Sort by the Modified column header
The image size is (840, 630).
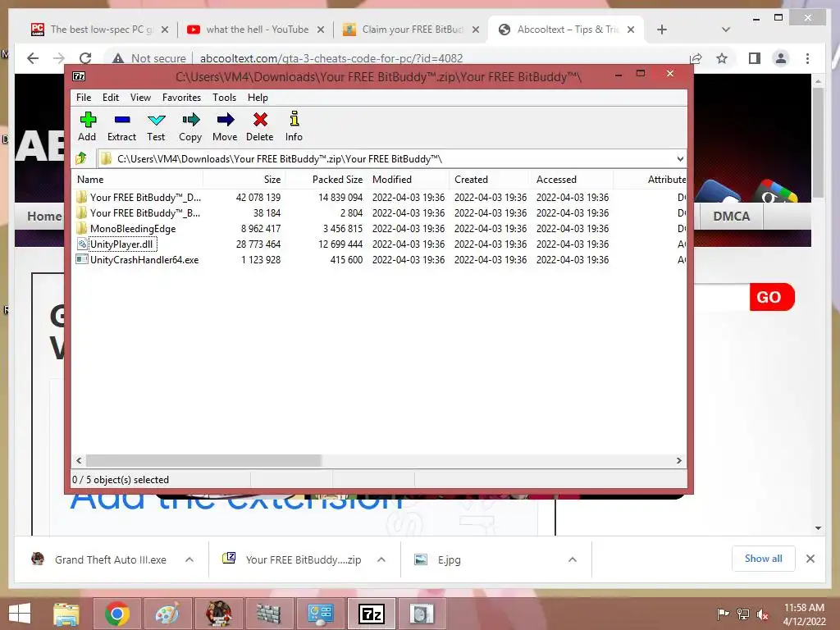(409, 180)
